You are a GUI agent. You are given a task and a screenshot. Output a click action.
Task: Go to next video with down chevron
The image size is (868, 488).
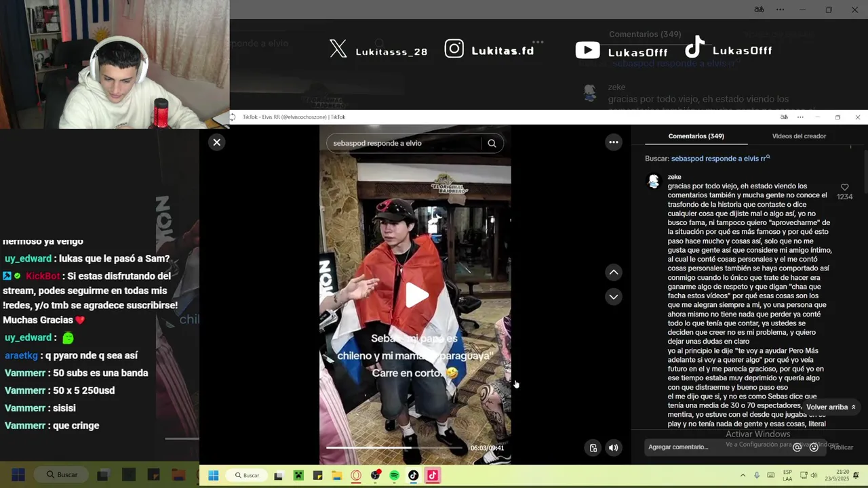point(613,297)
